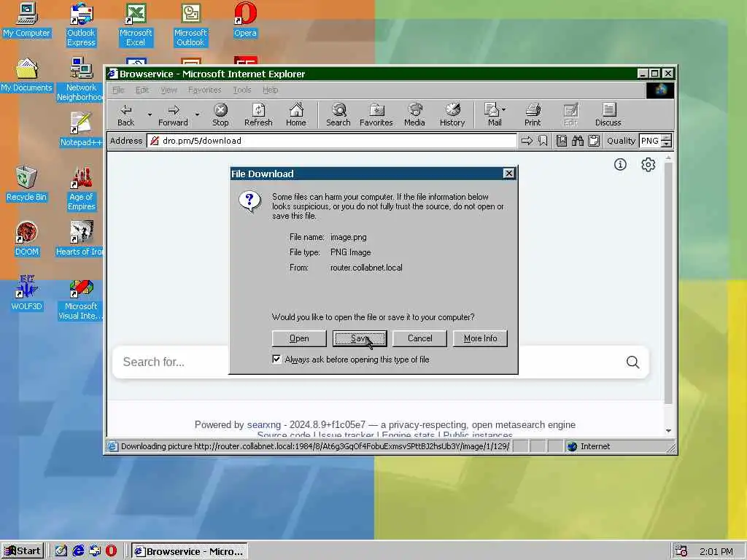Click the magnifier search icon in search box

point(632,362)
